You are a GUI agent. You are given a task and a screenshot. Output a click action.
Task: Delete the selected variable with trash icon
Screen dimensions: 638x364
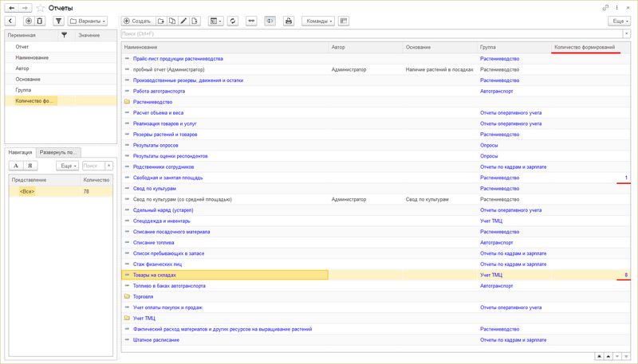39,22
